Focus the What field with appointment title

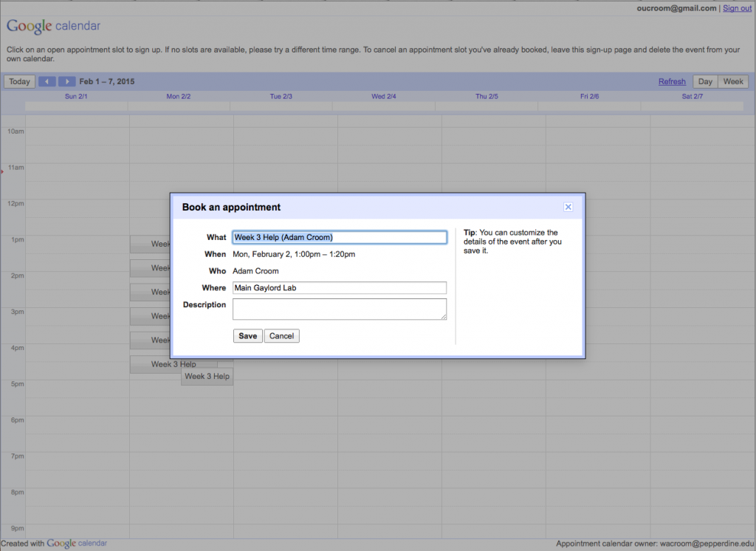340,237
